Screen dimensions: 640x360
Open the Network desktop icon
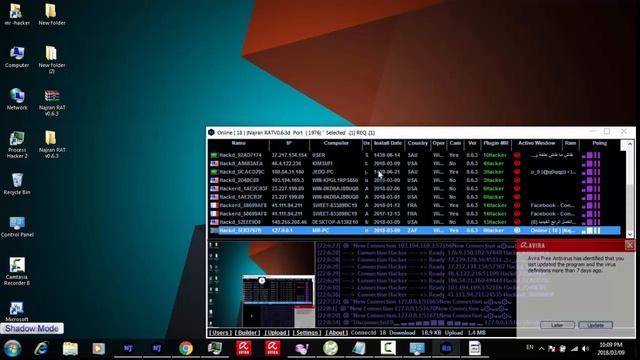pos(17,99)
